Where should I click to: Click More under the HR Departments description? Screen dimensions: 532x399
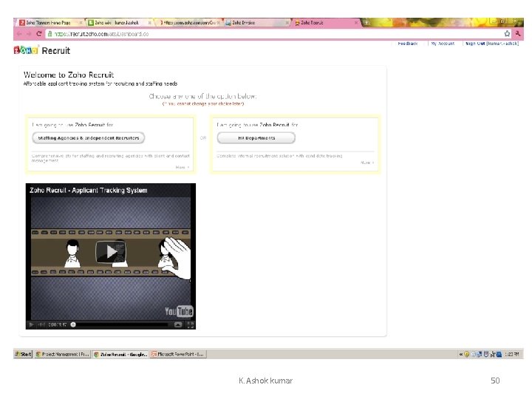point(367,163)
